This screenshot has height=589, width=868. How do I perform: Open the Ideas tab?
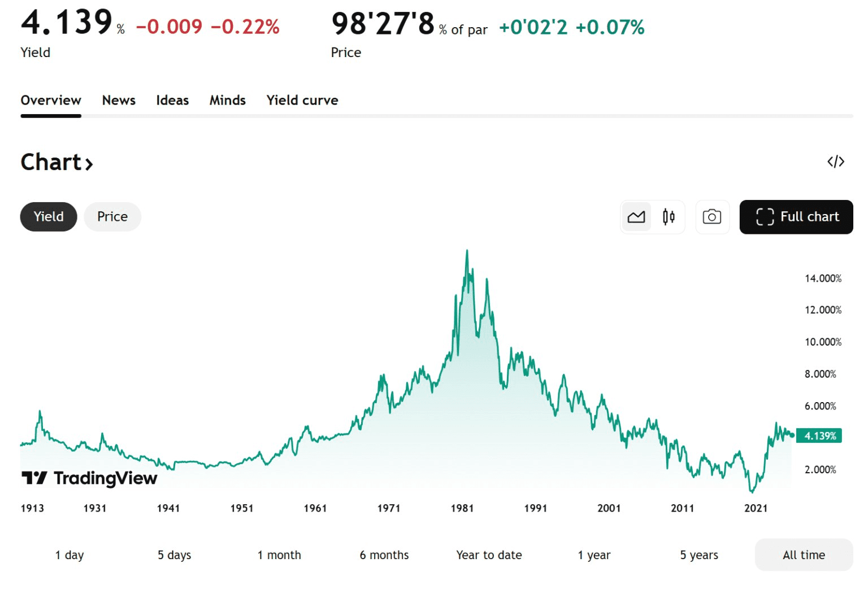(172, 101)
